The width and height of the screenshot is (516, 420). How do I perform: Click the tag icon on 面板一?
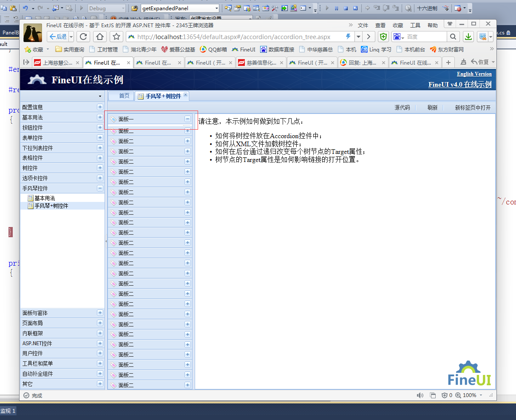coord(113,119)
